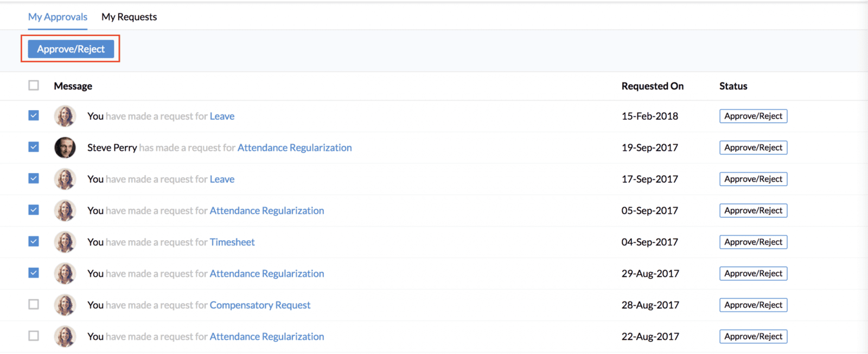Screen dimensions: 868x354
Task: Check the Compensatory Request row checkbox
Action: click(34, 304)
